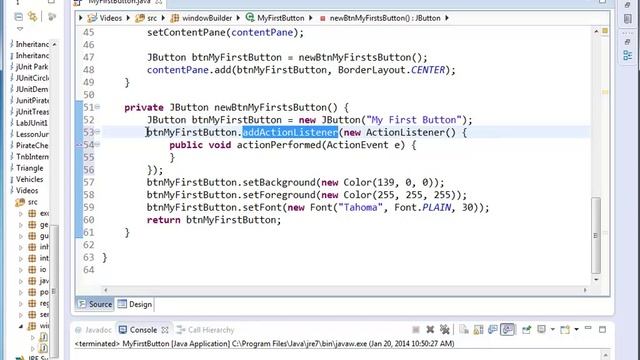
Task: Click the editor horizontal scroll right arrow
Action: tap(585, 290)
